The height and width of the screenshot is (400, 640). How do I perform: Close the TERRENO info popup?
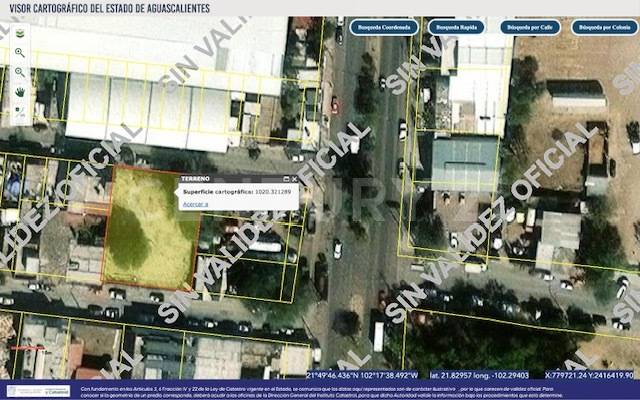coord(293,178)
